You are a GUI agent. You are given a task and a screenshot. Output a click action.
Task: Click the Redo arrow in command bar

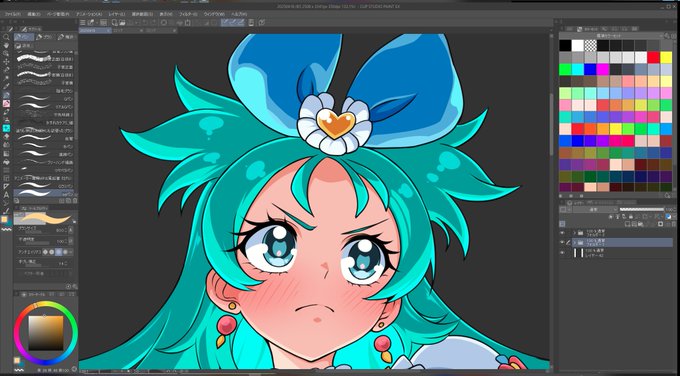(x=154, y=22)
